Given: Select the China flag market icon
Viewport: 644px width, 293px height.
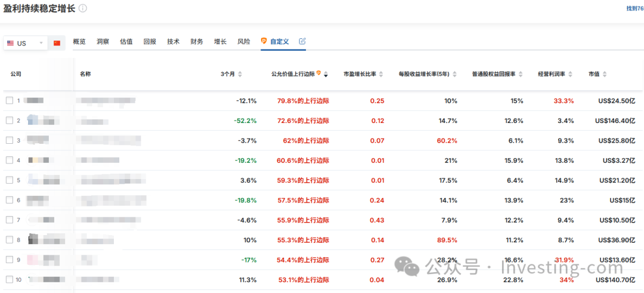Looking at the screenshot, I should [57, 43].
